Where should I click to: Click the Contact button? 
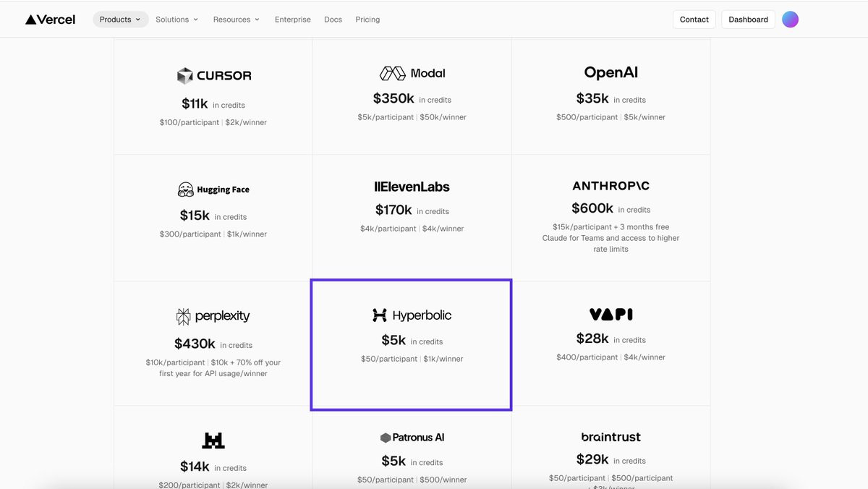tap(694, 20)
